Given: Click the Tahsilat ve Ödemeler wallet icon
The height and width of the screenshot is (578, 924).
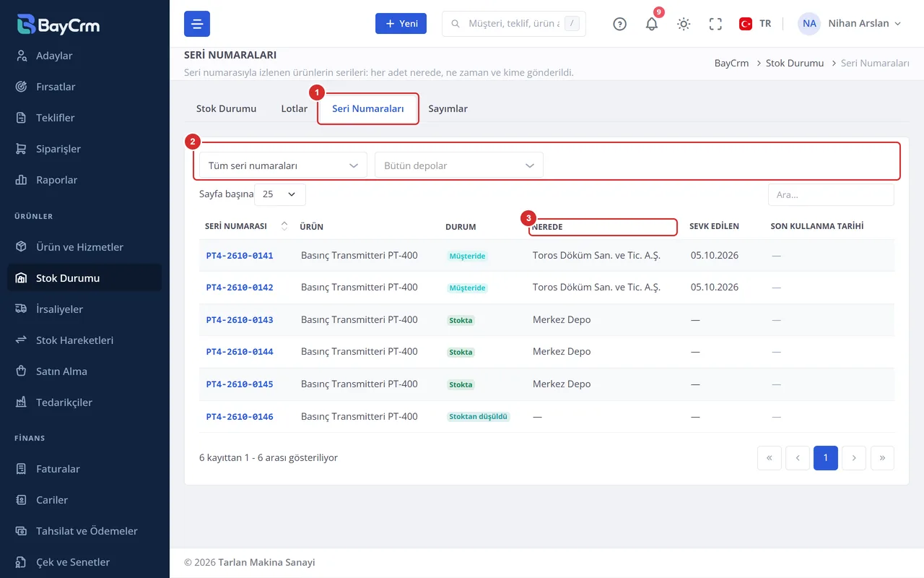Looking at the screenshot, I should tap(22, 531).
